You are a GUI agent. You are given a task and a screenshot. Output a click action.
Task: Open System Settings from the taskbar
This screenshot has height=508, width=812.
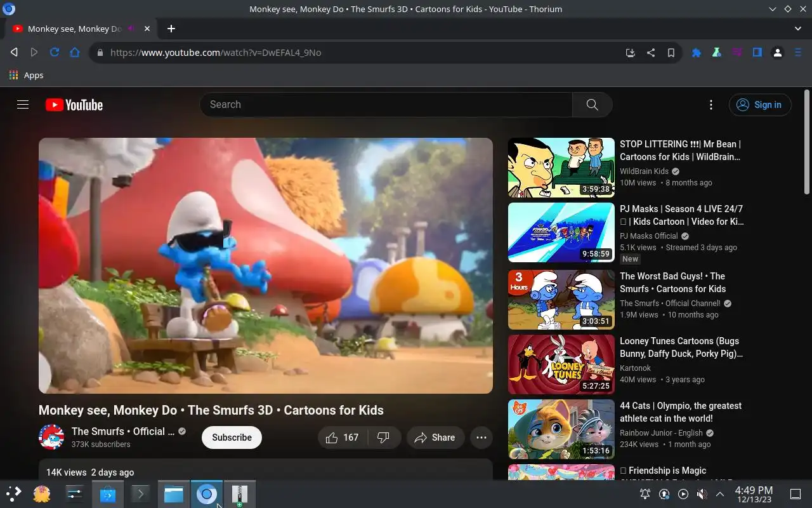(75, 494)
